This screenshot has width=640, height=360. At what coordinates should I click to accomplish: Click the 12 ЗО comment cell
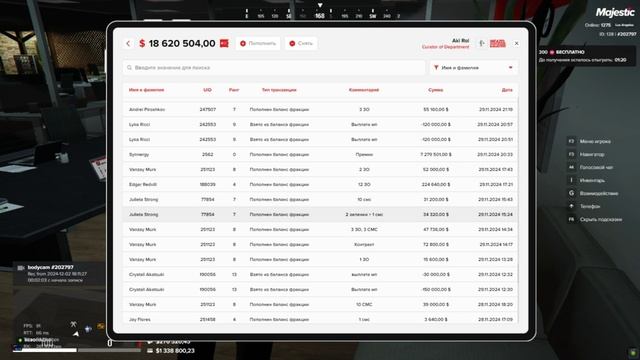coord(364,184)
